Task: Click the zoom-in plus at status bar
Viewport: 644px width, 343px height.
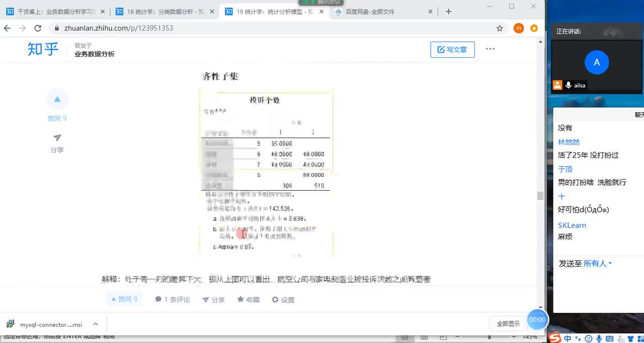Action: click(x=514, y=336)
